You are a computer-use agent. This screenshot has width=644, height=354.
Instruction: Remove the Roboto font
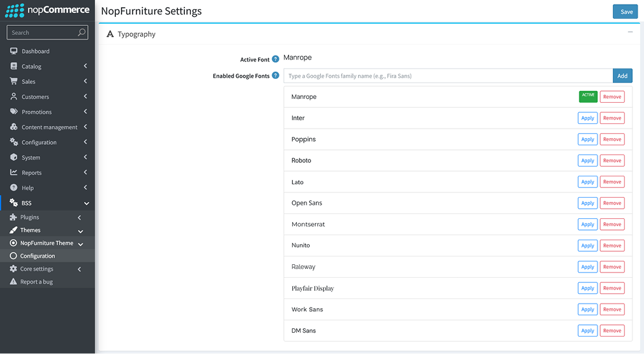(612, 160)
